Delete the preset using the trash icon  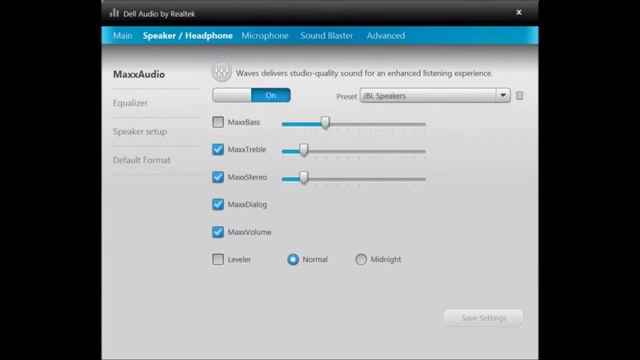click(x=519, y=96)
